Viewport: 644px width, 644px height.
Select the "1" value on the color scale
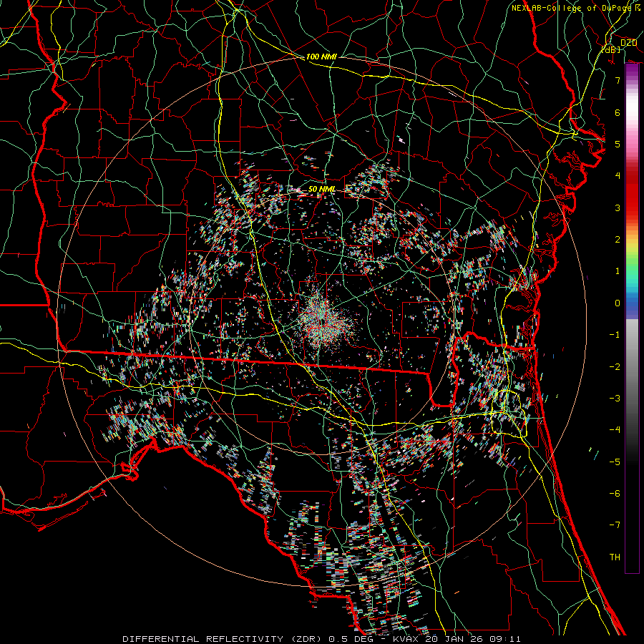click(618, 271)
